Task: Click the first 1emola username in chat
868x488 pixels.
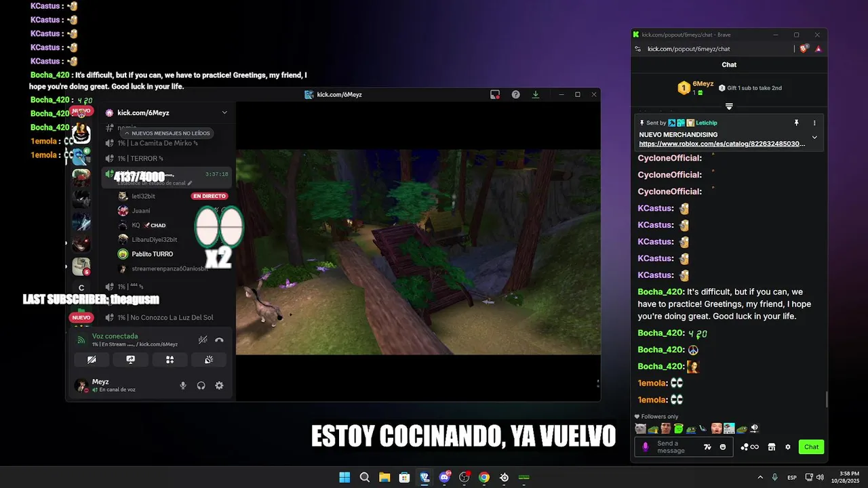Action: coord(652,383)
